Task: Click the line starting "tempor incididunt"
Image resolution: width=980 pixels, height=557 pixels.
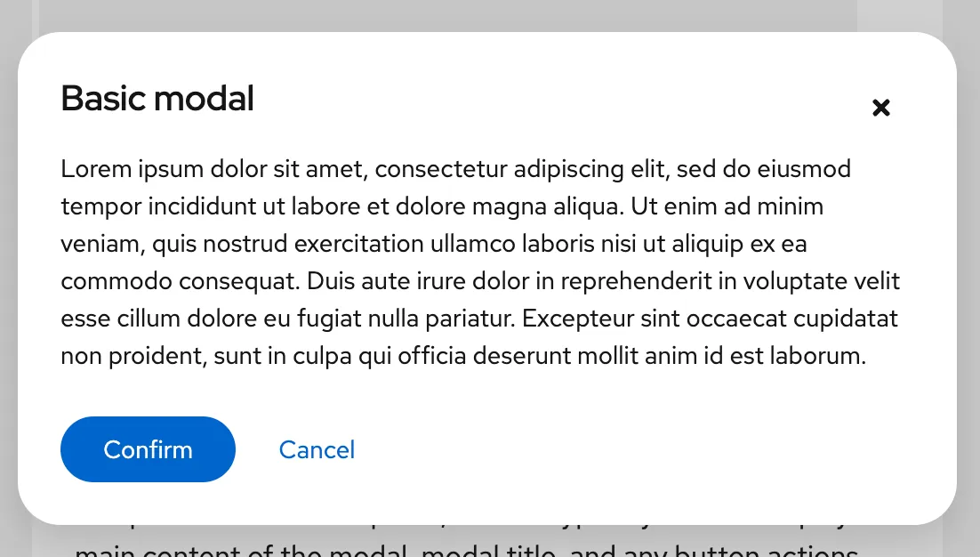Action: (x=442, y=206)
